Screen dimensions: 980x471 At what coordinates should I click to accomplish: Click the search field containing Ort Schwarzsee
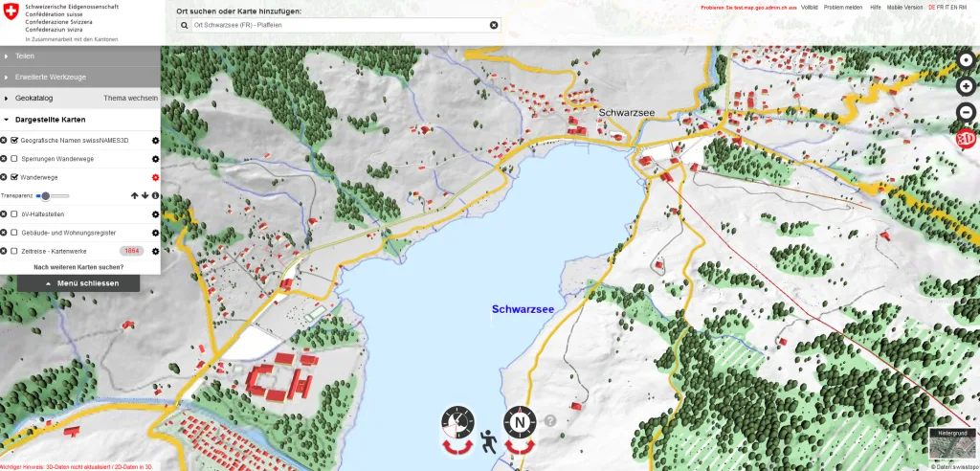click(x=339, y=25)
